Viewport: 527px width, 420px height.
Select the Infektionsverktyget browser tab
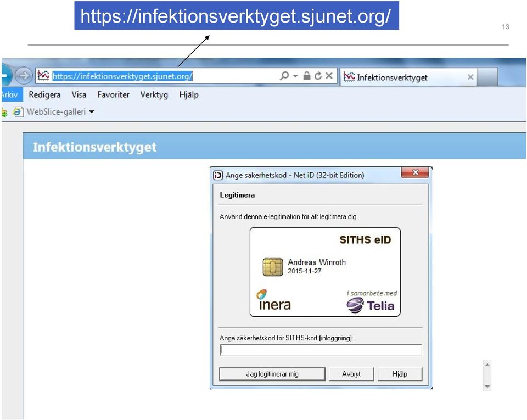click(408, 77)
